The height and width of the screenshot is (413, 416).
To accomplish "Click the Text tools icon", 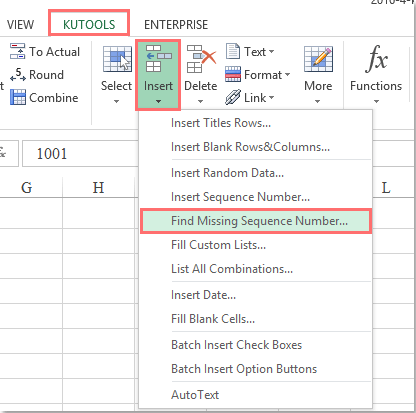I will pyautogui.click(x=233, y=51).
